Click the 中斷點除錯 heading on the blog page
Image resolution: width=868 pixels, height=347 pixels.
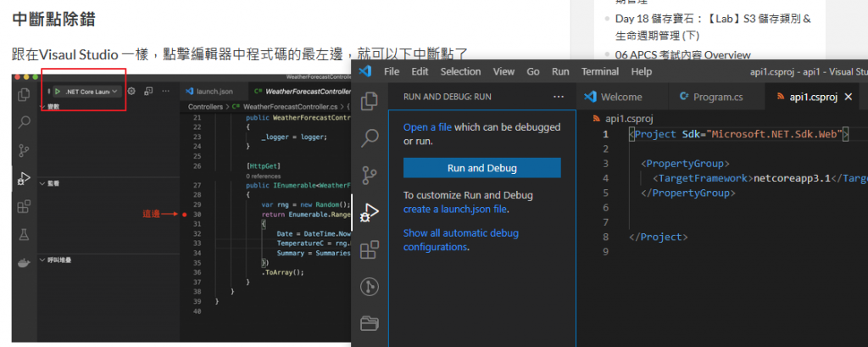53,19
